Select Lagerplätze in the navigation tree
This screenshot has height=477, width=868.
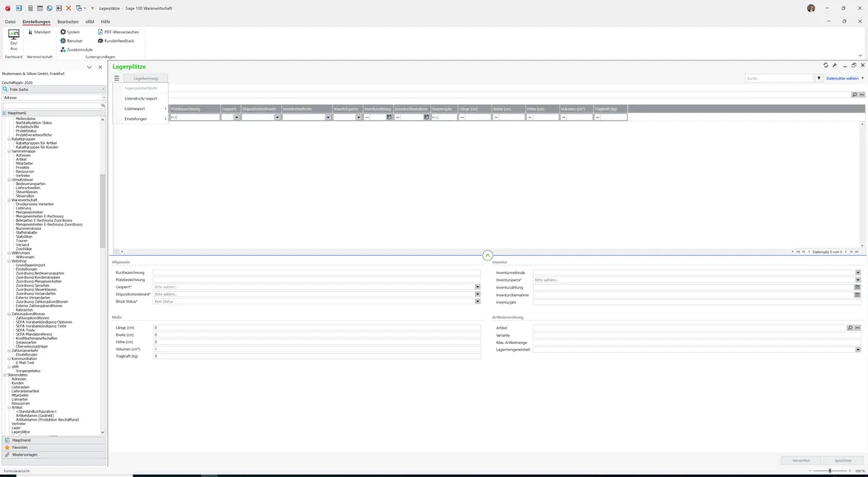pyautogui.click(x=21, y=431)
